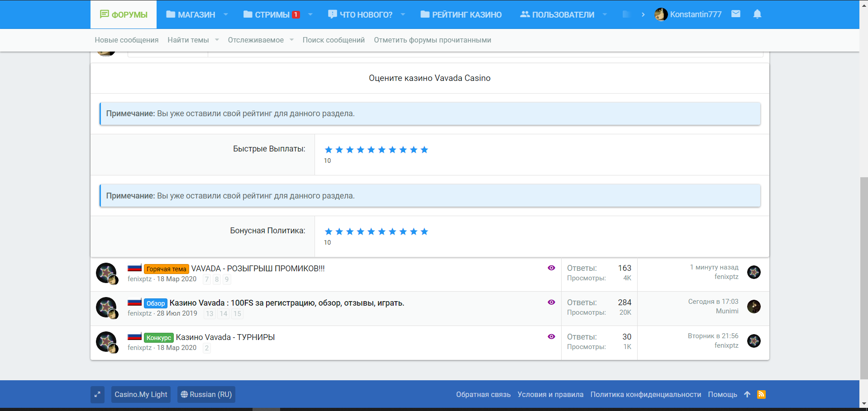This screenshot has width=868, height=411.
Task: Expand the ПОЛЬЗОВАТЕЛИ dropdown arrow
Action: pyautogui.click(x=605, y=14)
